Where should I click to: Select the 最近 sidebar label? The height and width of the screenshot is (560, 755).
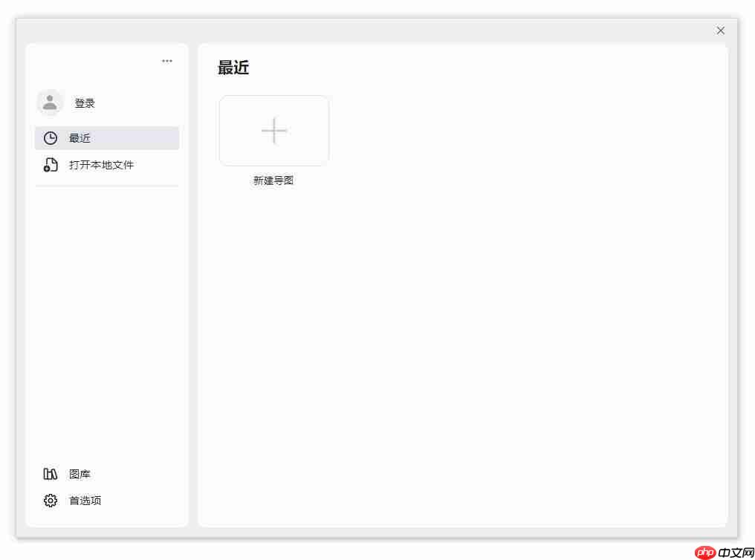[x=80, y=138]
